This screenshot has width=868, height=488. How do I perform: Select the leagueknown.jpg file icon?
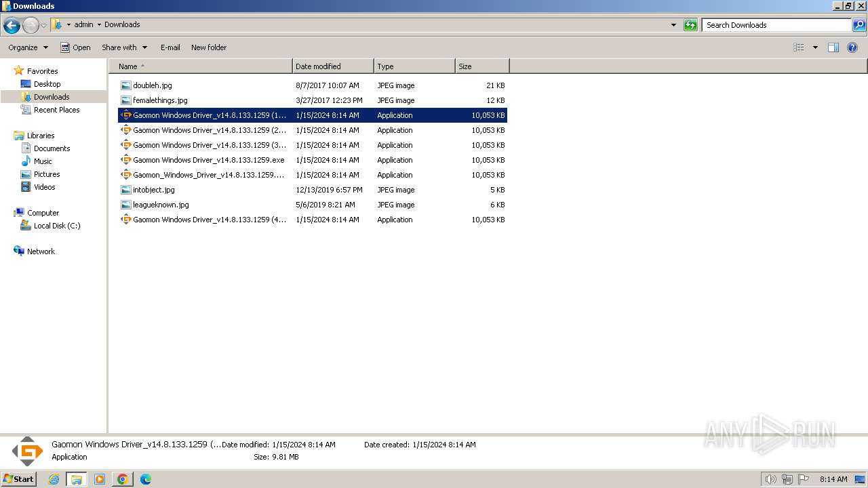point(125,205)
